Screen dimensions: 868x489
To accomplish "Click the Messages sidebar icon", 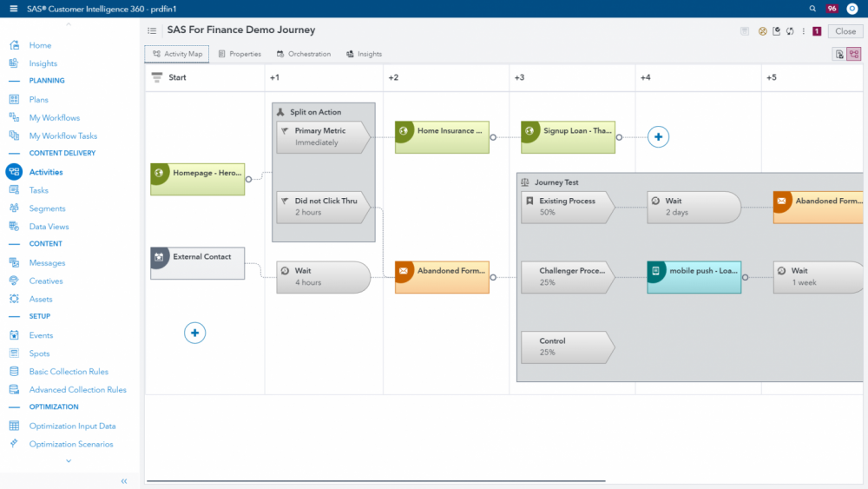I will (14, 262).
